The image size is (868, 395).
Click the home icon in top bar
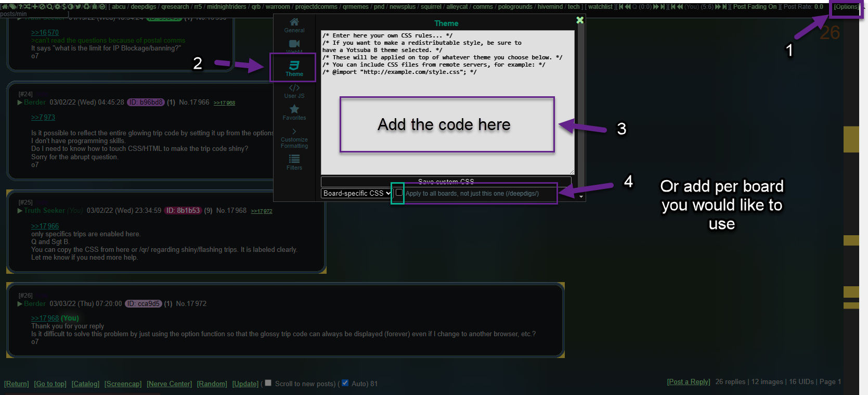coord(5,7)
